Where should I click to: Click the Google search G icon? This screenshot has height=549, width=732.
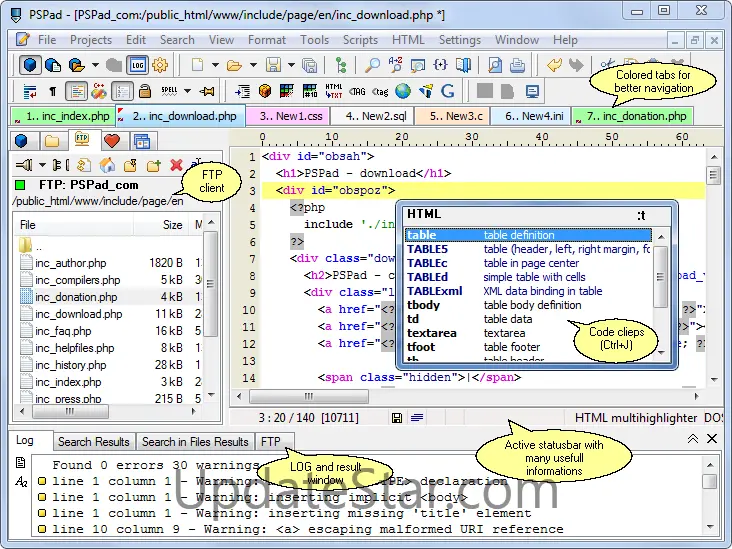pyautogui.click(x=447, y=91)
